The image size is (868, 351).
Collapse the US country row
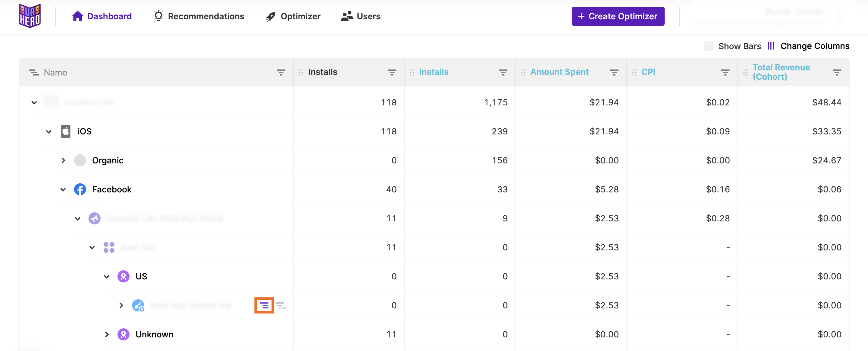107,276
